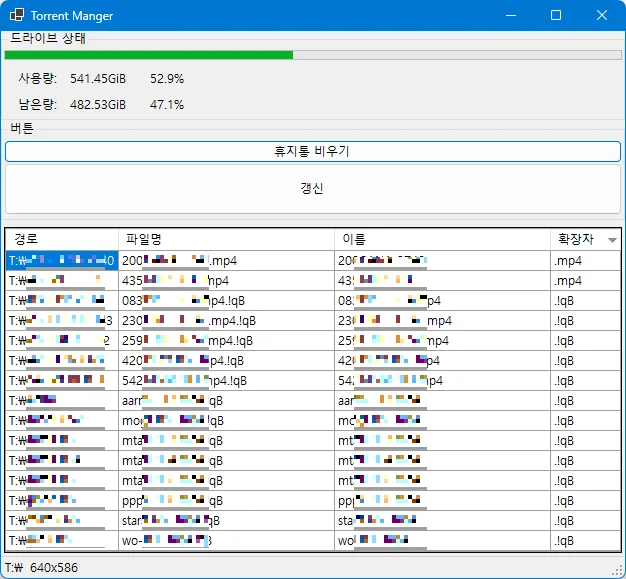
Task: Select the file name cell starting with star
Action: pos(226,520)
